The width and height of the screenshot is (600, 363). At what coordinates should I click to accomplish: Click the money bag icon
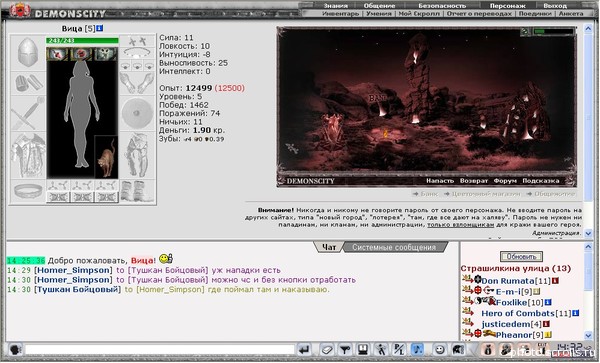[x=488, y=350]
